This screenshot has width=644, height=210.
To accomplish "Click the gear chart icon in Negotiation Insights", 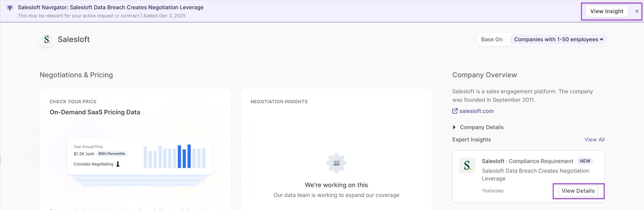I will pos(336,163).
